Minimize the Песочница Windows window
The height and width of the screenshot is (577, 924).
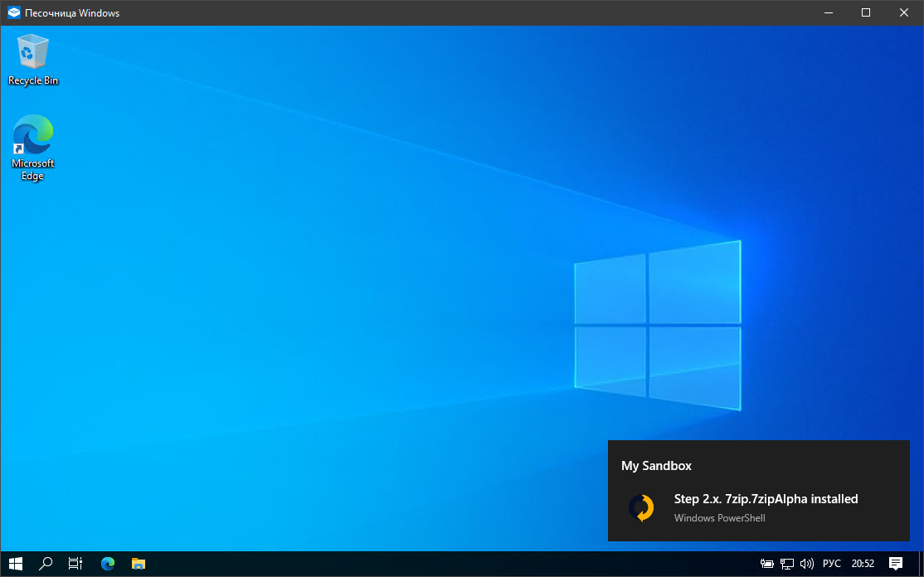coord(828,12)
